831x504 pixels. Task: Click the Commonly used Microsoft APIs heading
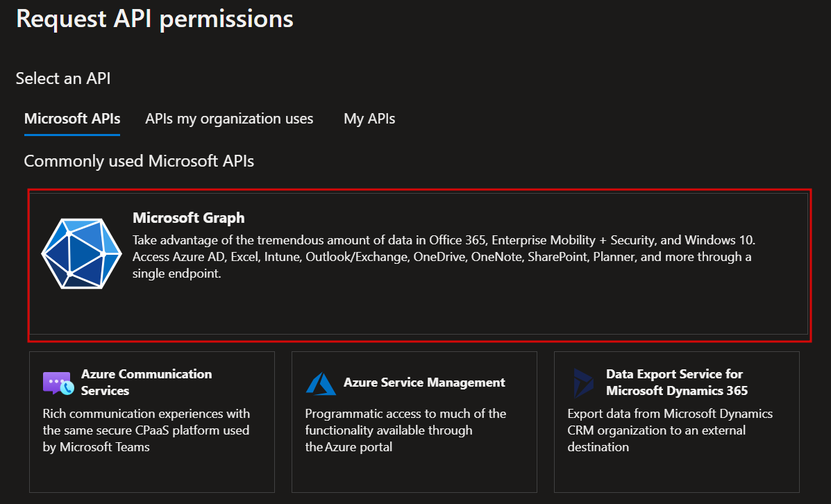pyautogui.click(x=139, y=160)
